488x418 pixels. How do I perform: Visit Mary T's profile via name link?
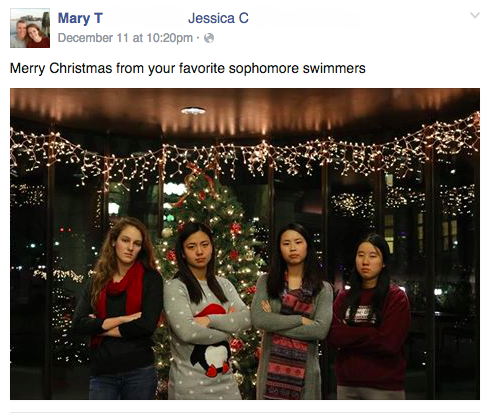pyautogui.click(x=80, y=18)
